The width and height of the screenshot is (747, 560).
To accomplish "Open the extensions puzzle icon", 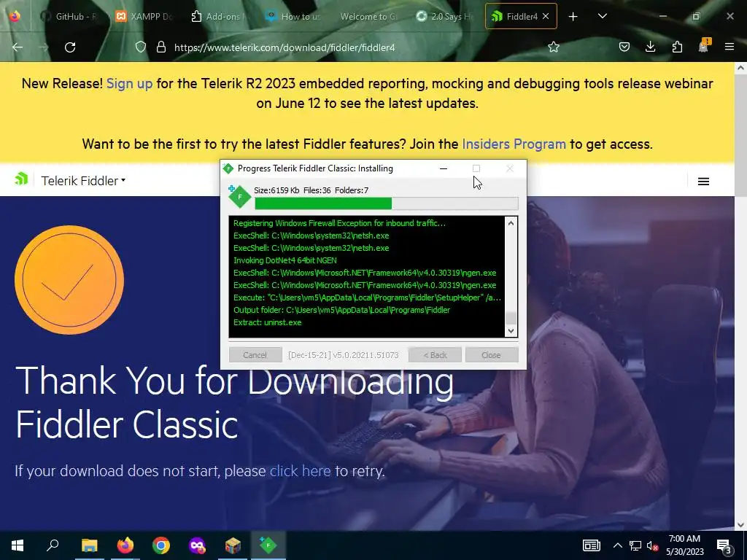I will pyautogui.click(x=677, y=47).
